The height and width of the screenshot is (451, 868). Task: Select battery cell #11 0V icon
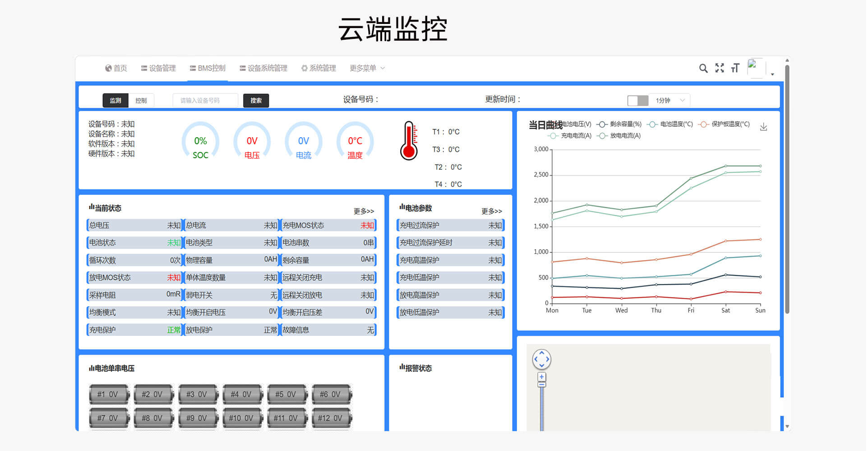tap(288, 419)
